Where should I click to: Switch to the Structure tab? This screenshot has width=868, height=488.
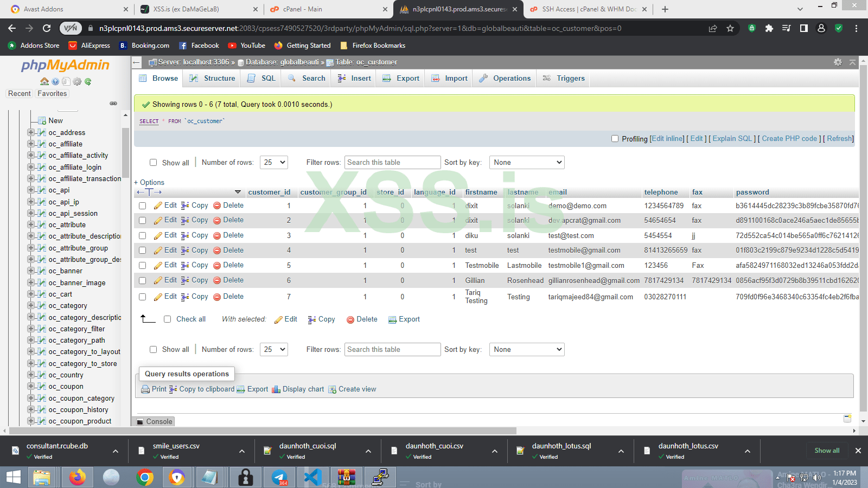click(x=212, y=79)
